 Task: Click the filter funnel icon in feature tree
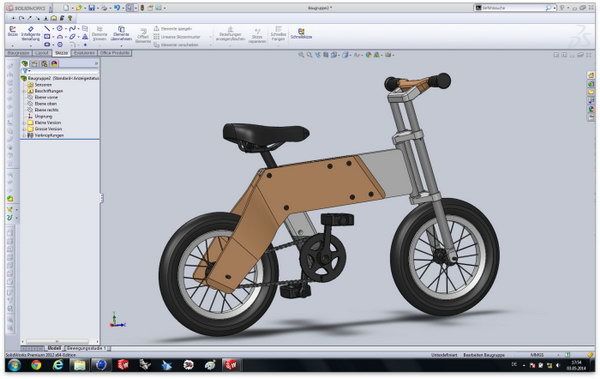pyautogui.click(x=25, y=71)
